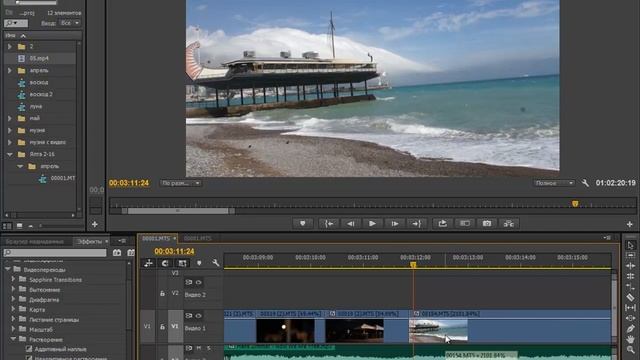Switch to the media browser tab
This screenshot has height=360, width=640.
[35, 242]
